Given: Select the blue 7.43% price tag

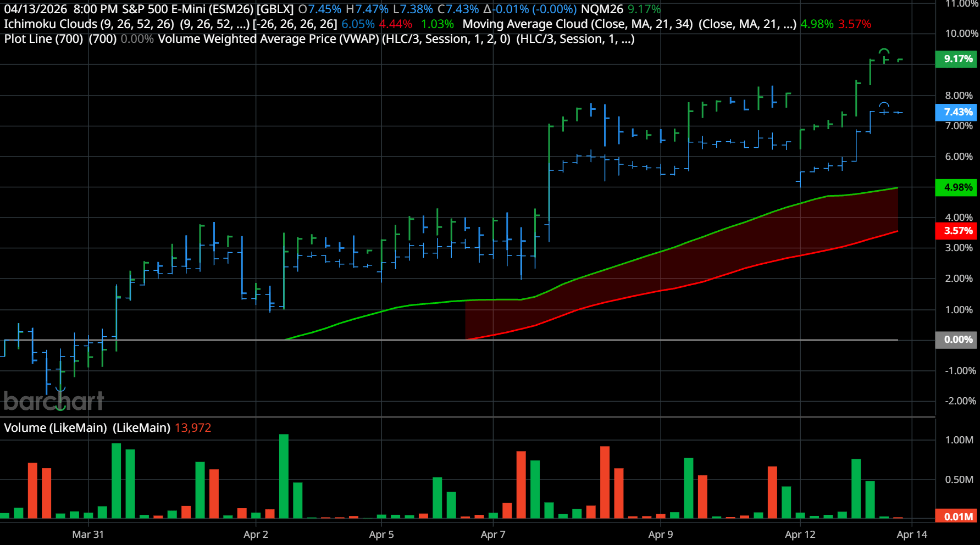Looking at the screenshot, I should click(957, 112).
